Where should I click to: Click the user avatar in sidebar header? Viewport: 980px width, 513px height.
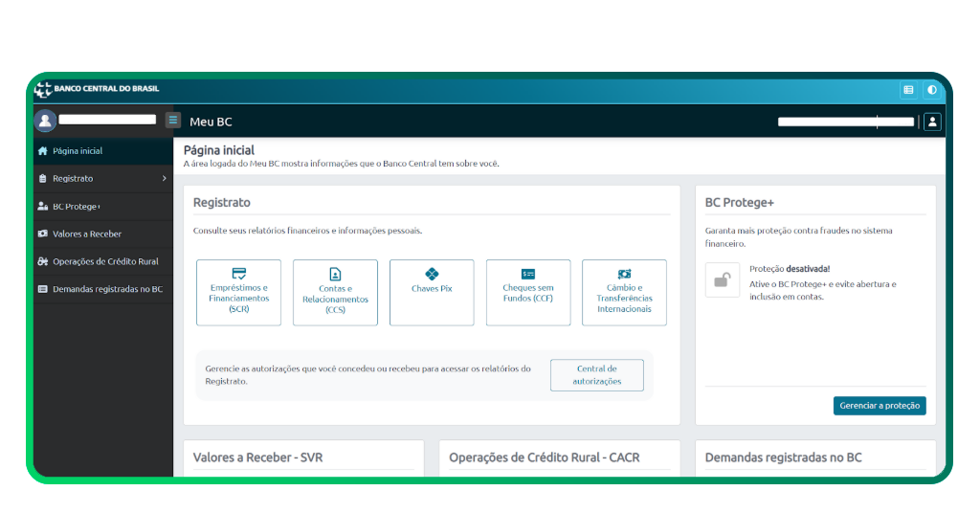[45, 122]
